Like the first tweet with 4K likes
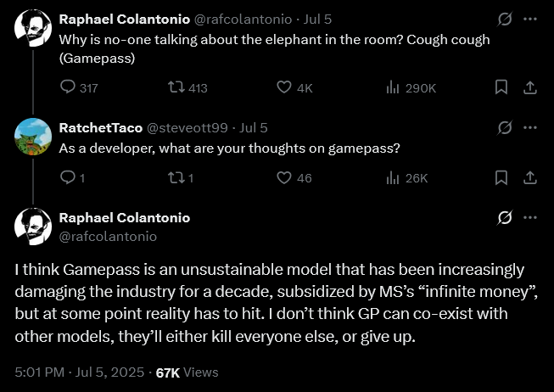This screenshot has height=392, width=554. 285,87
